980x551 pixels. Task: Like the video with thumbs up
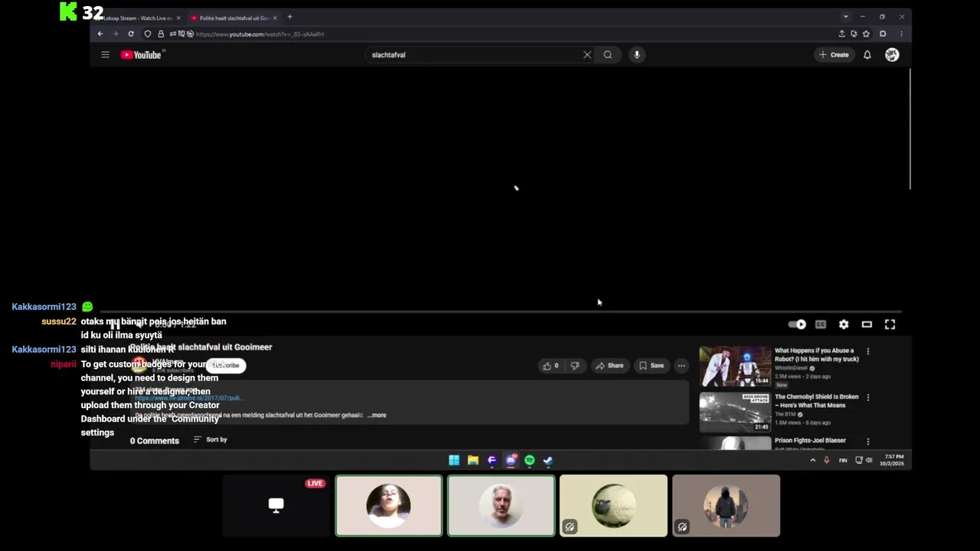point(550,366)
